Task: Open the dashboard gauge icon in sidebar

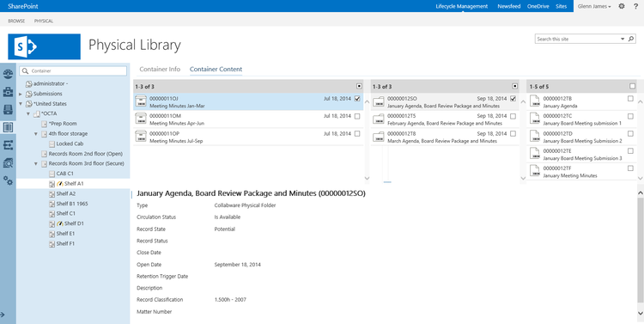Action: 8,74
